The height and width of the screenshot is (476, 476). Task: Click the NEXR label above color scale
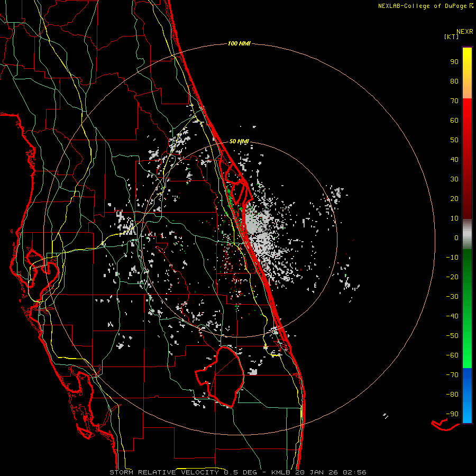(464, 32)
